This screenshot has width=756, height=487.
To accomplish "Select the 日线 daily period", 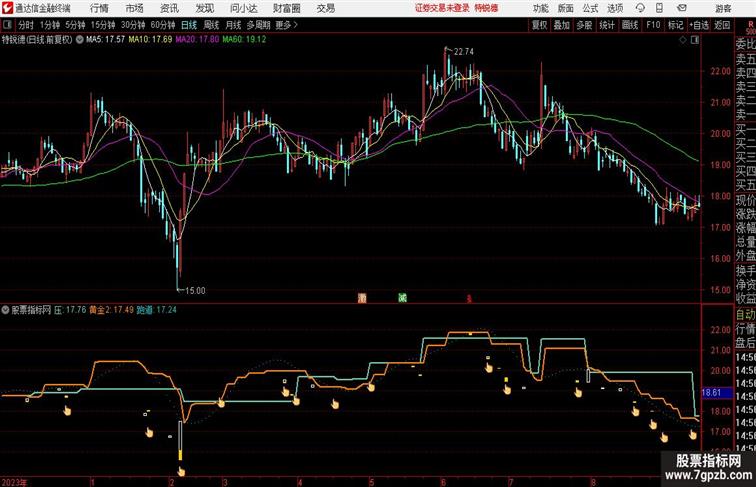I will [189, 25].
